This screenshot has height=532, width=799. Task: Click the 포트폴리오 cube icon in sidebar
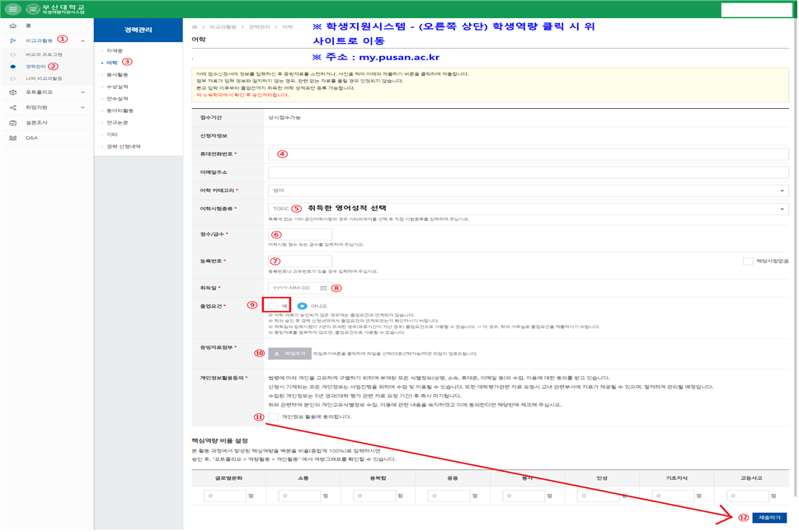pos(12,92)
